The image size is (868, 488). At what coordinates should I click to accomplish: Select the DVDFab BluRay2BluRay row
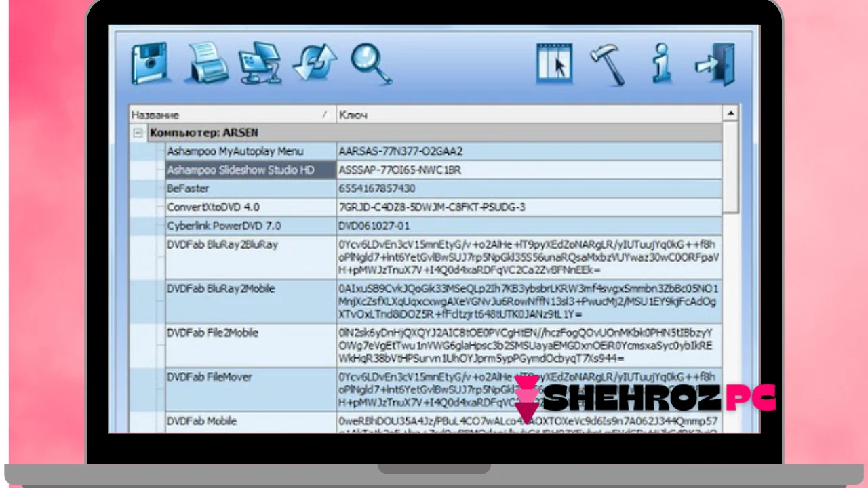(x=444, y=257)
